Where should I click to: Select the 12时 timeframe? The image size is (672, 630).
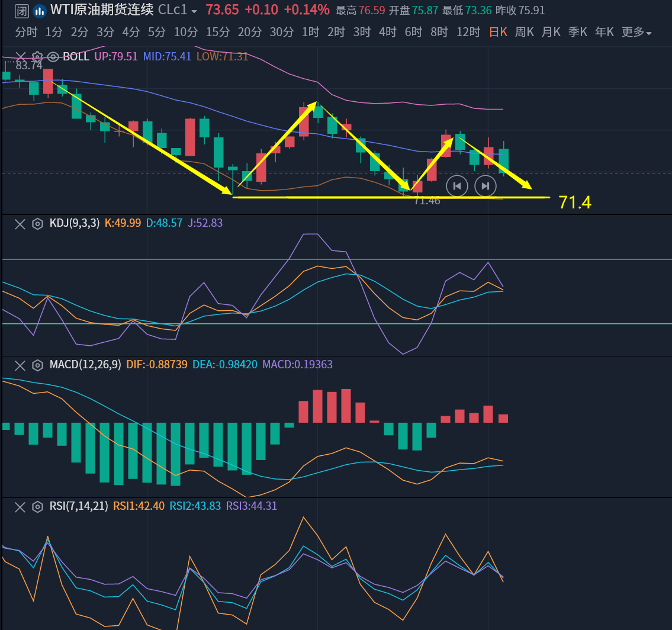tap(468, 32)
